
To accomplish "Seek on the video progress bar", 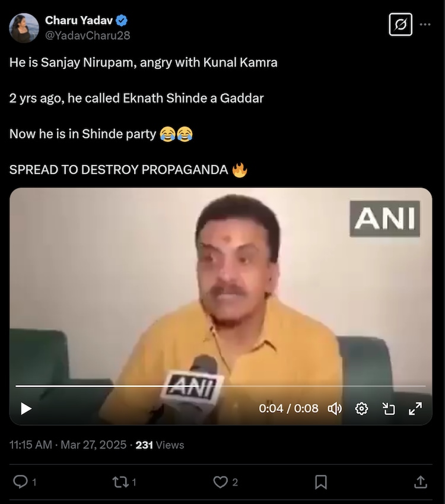I will pos(220,386).
